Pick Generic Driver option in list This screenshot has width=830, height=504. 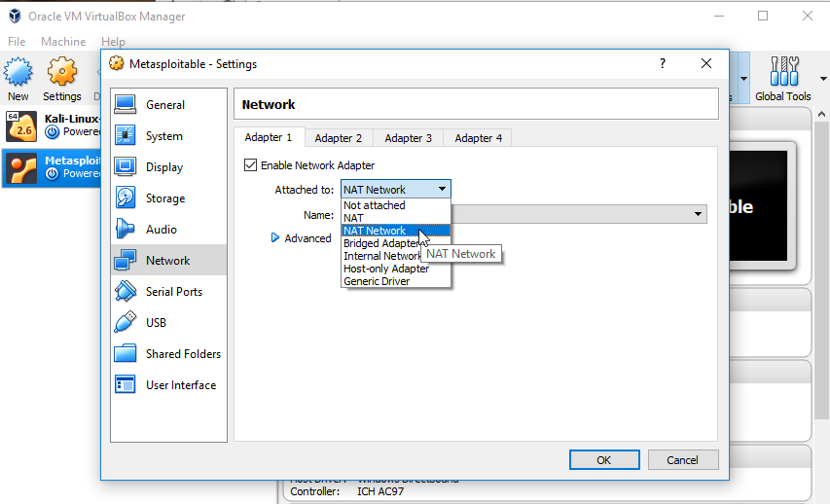377,281
